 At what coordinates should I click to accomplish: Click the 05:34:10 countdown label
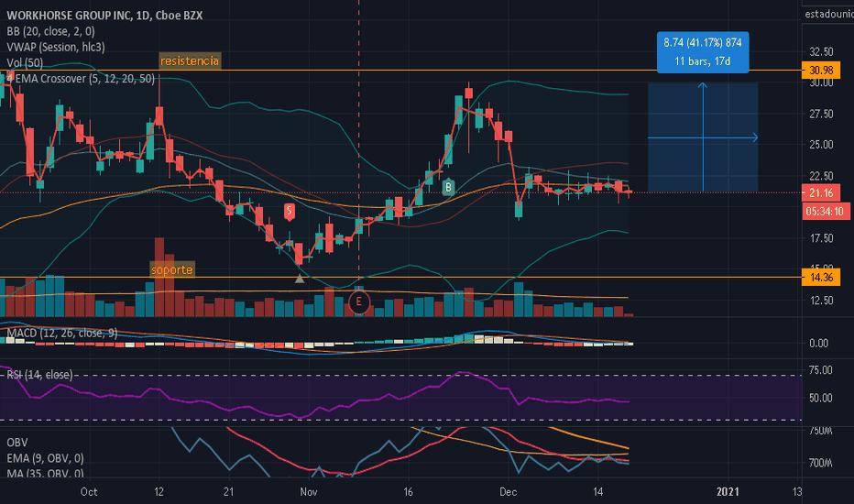pyautogui.click(x=825, y=212)
